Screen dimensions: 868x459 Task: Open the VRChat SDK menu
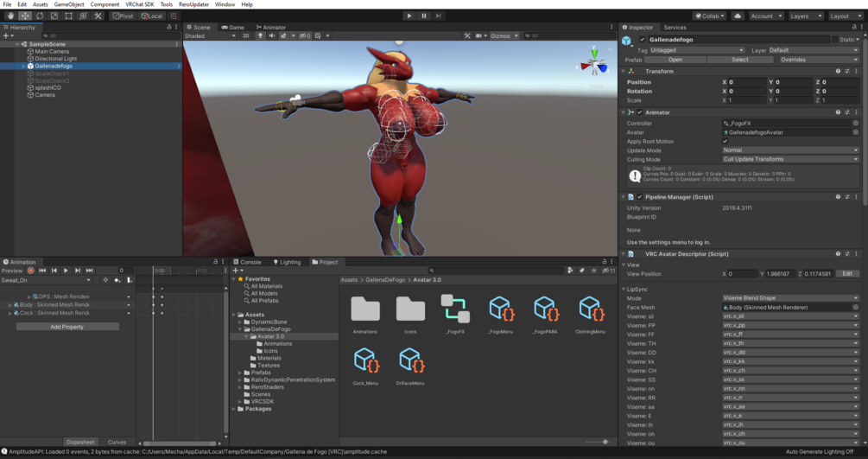tap(140, 4)
